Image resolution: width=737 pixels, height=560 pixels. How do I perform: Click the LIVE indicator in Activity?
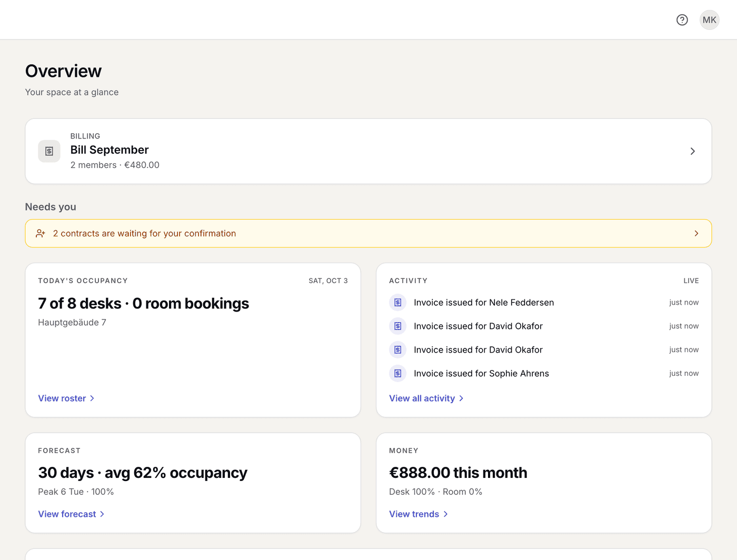(x=691, y=281)
